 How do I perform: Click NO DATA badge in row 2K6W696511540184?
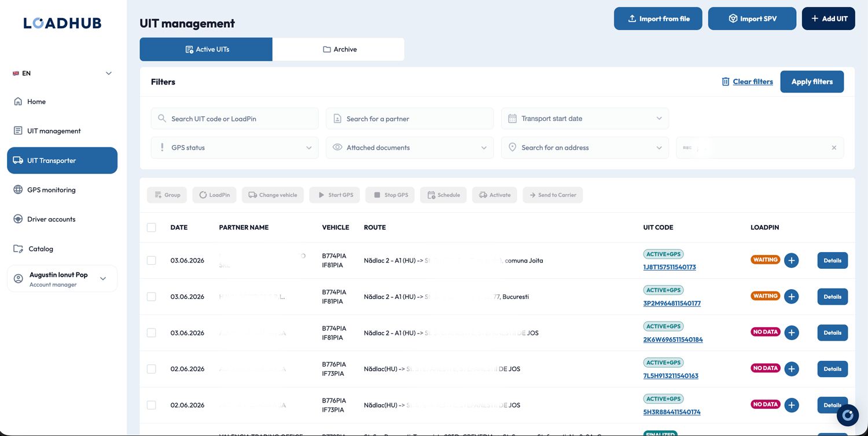[766, 332]
